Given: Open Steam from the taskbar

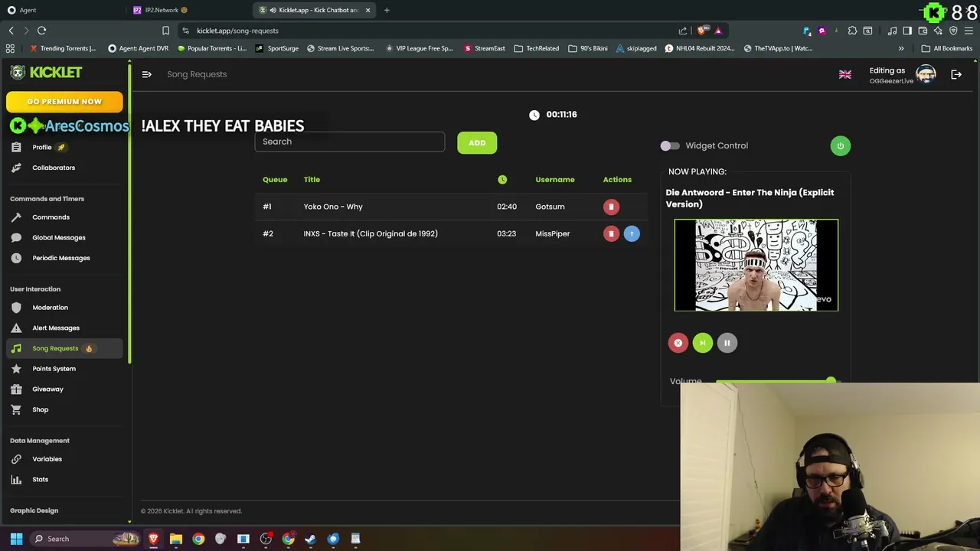Looking at the screenshot, I should point(310,539).
